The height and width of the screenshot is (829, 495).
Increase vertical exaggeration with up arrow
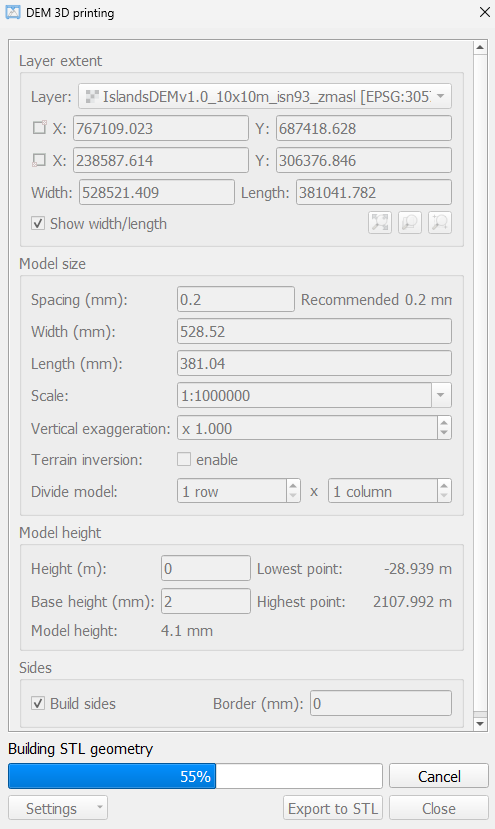(444, 422)
